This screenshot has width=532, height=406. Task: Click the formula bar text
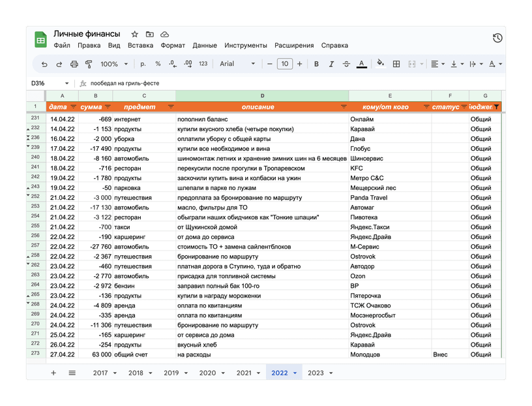(125, 84)
